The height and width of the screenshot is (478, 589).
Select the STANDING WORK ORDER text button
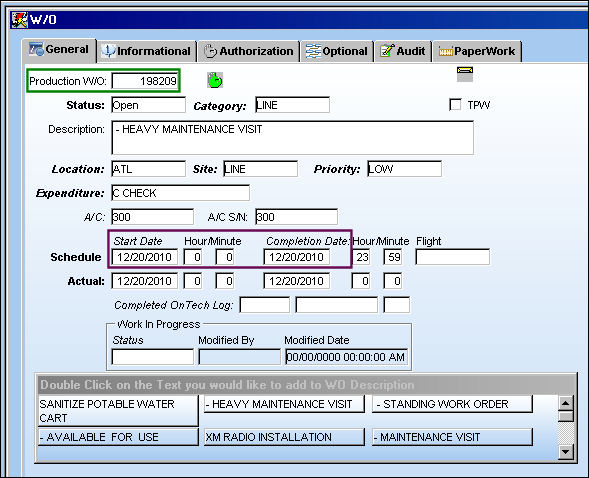(452, 404)
